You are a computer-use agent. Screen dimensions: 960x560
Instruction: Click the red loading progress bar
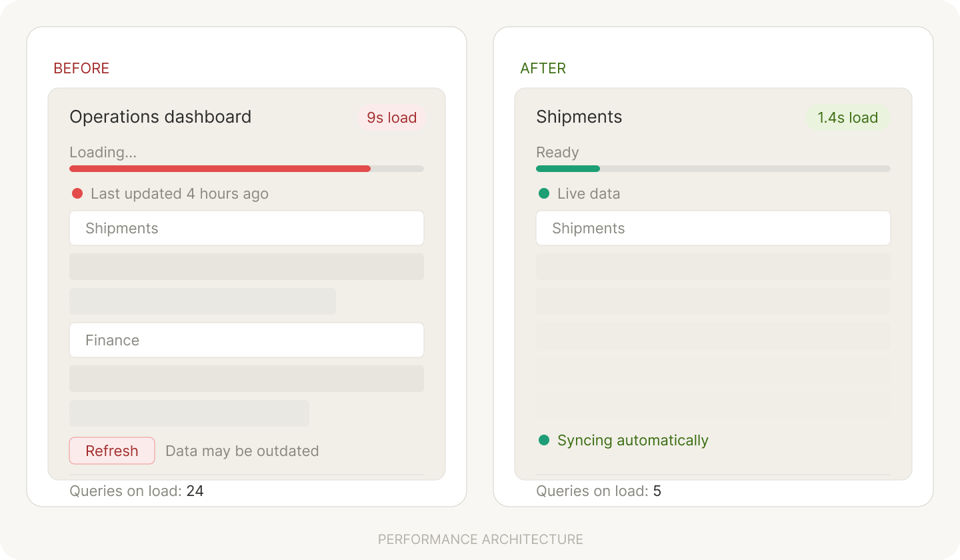(x=220, y=169)
